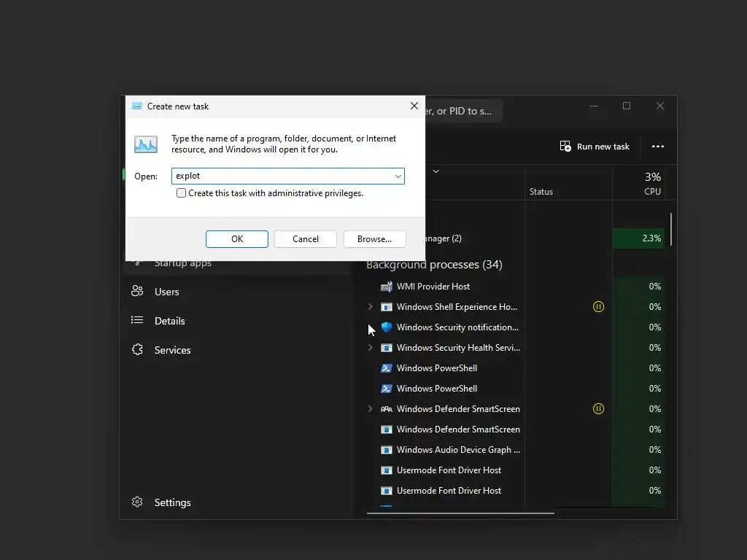Viewport: 747px width, 560px height.
Task: Click the Create new task dialog title icon
Action: 136,106
